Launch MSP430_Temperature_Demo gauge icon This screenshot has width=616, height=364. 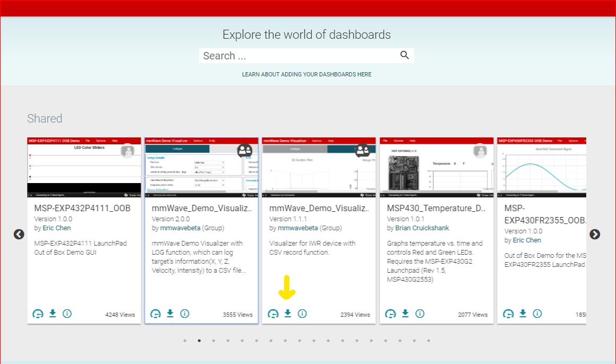tap(390, 314)
